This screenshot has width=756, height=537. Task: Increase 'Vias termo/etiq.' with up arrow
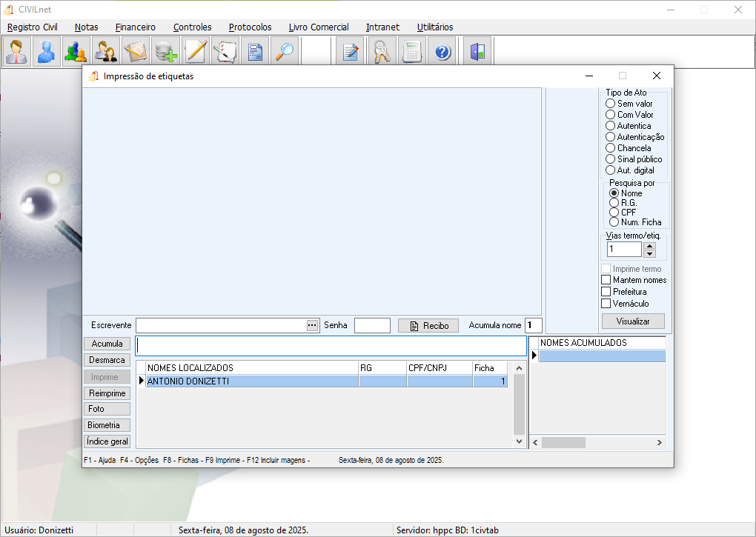click(650, 246)
